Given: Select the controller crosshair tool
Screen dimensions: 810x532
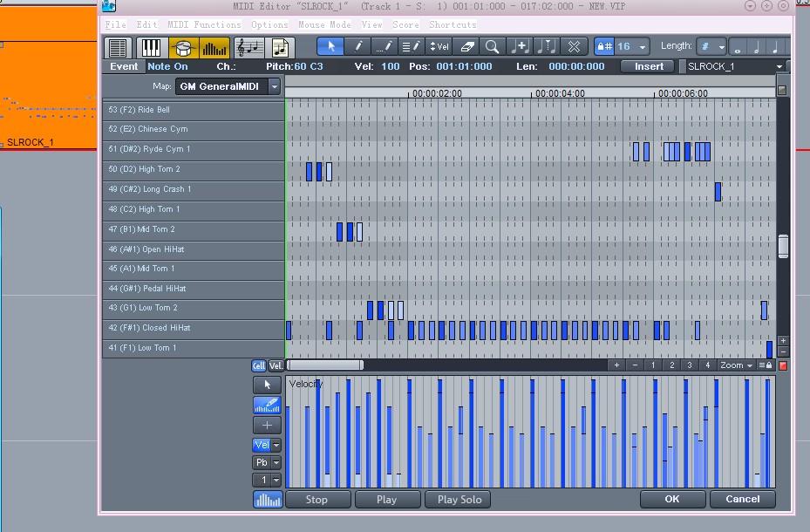Looking at the screenshot, I should (267, 426).
